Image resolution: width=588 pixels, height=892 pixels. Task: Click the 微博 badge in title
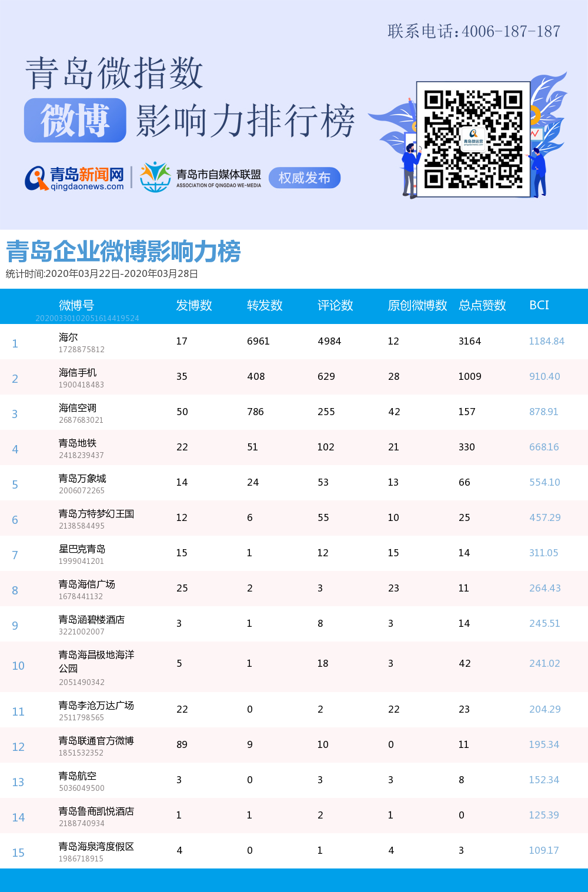point(75,121)
